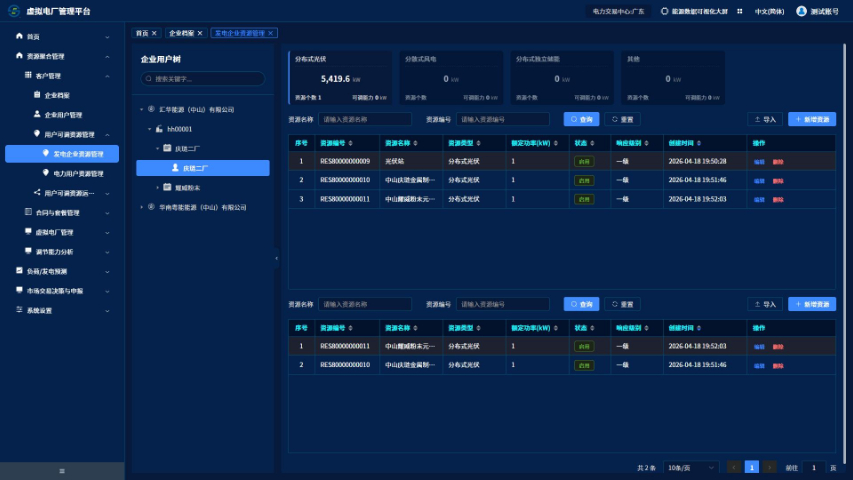Sort lower table by 状态
Screen dimensions: 853x480
pos(592,328)
